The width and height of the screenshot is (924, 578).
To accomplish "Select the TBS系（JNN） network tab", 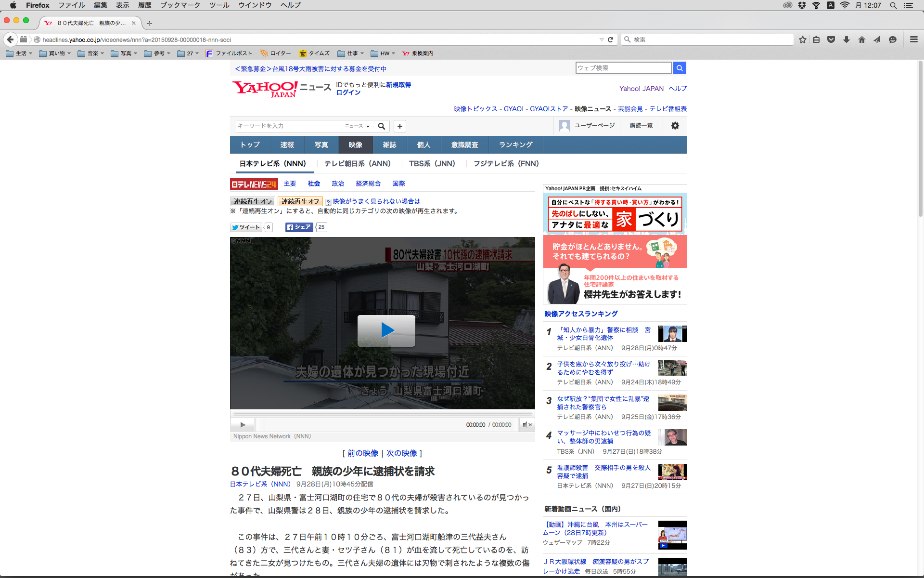I will pyautogui.click(x=432, y=164).
